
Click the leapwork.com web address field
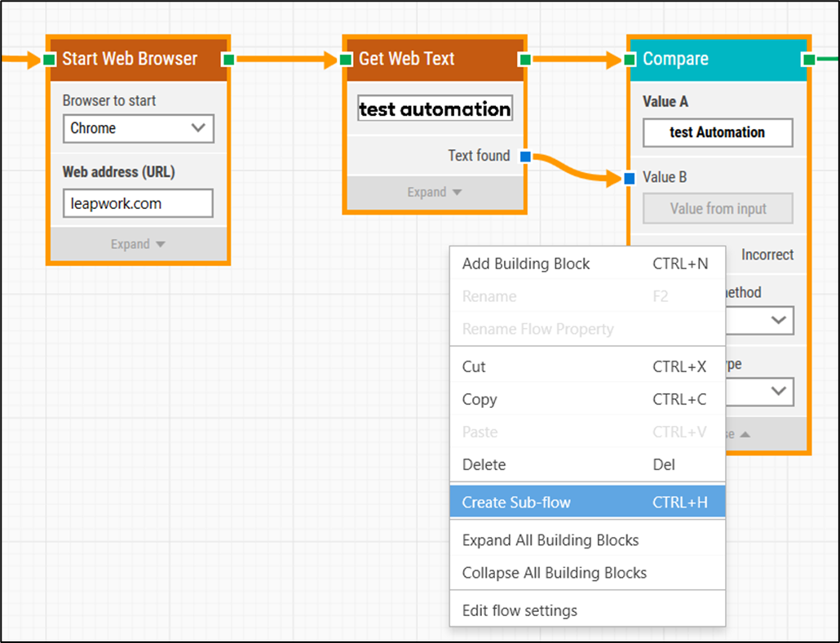click(x=138, y=203)
